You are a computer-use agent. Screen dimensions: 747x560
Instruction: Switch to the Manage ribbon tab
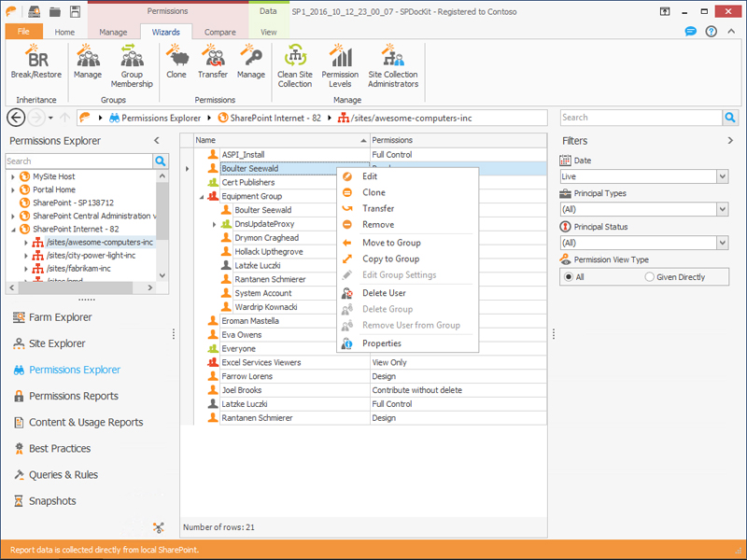pos(113,32)
